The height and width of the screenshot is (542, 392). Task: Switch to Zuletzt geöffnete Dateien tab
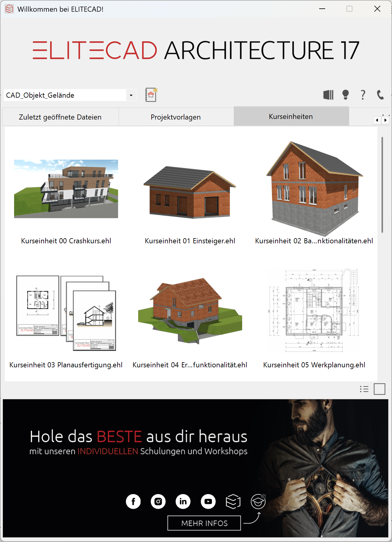pyautogui.click(x=60, y=117)
